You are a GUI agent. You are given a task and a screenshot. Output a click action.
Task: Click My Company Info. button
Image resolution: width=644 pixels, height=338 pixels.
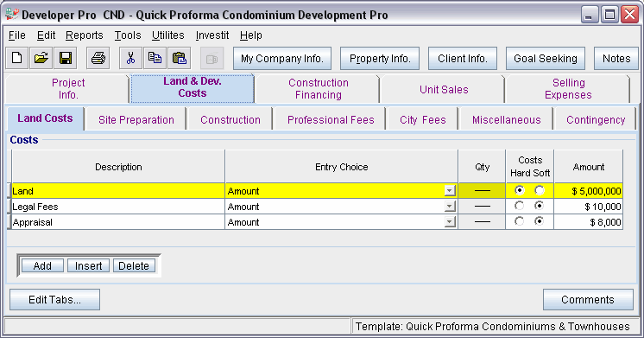[282, 59]
